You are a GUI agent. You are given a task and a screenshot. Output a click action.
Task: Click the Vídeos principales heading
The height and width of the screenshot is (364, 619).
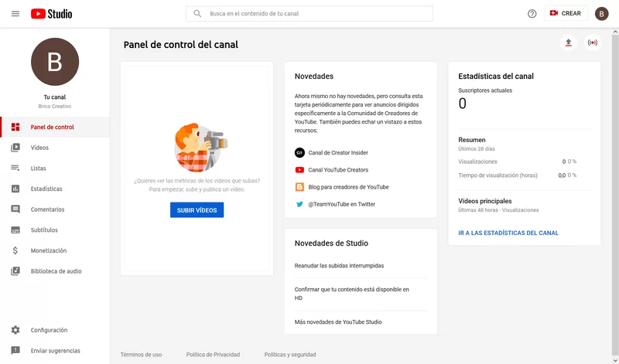coord(485,201)
